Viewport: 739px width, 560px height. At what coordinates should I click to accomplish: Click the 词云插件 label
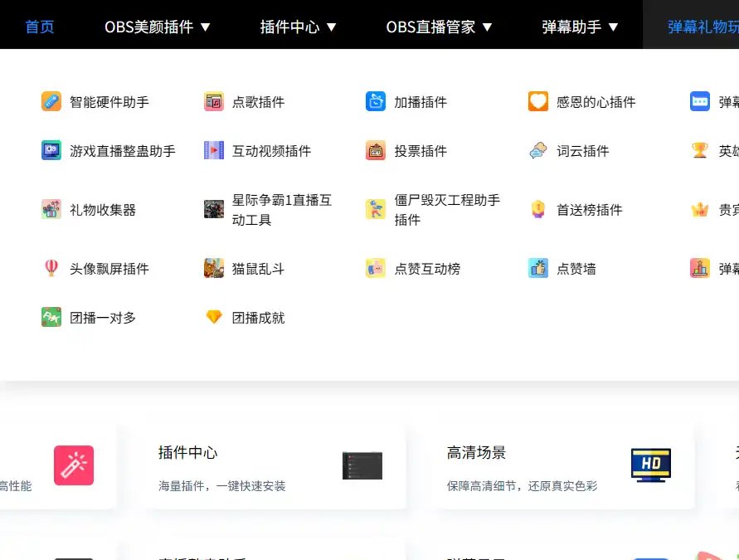(x=582, y=151)
